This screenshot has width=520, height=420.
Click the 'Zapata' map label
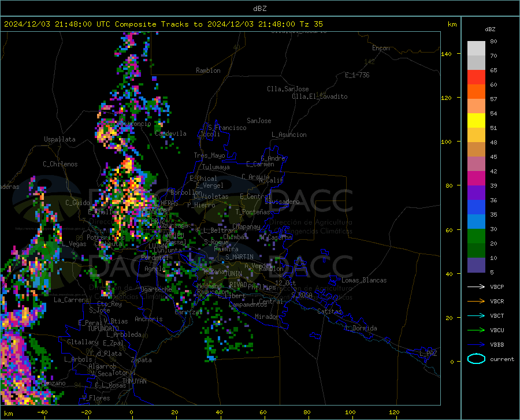pyautogui.click(x=142, y=360)
